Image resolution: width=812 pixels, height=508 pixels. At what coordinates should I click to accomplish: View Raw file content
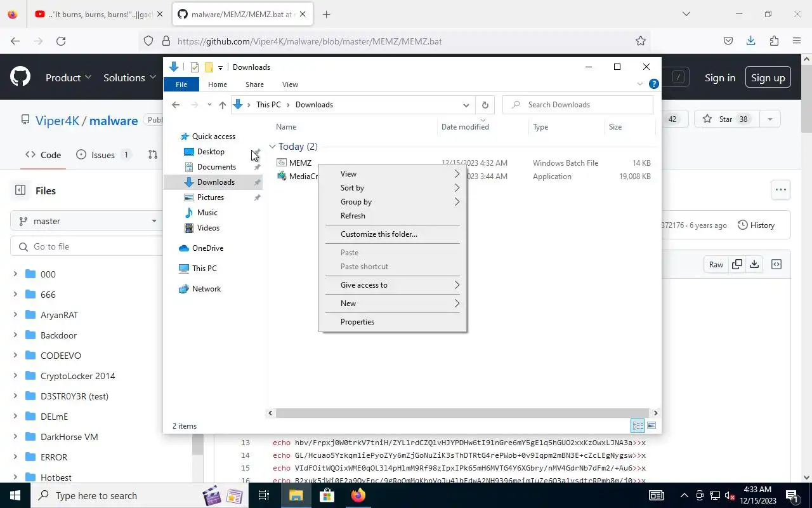click(716, 264)
